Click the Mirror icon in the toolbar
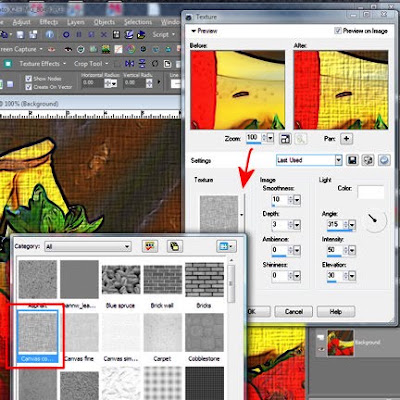The height and width of the screenshot is (400, 400). 129,64
